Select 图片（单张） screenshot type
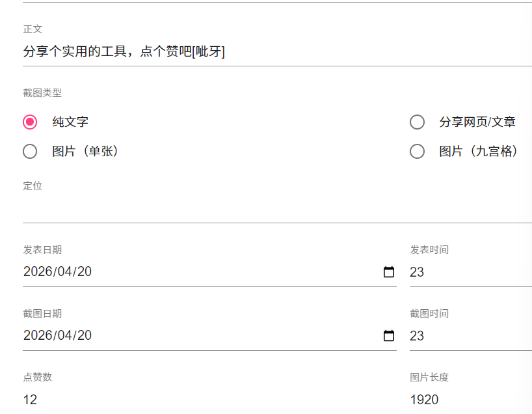The width and height of the screenshot is (532, 414). 30,152
